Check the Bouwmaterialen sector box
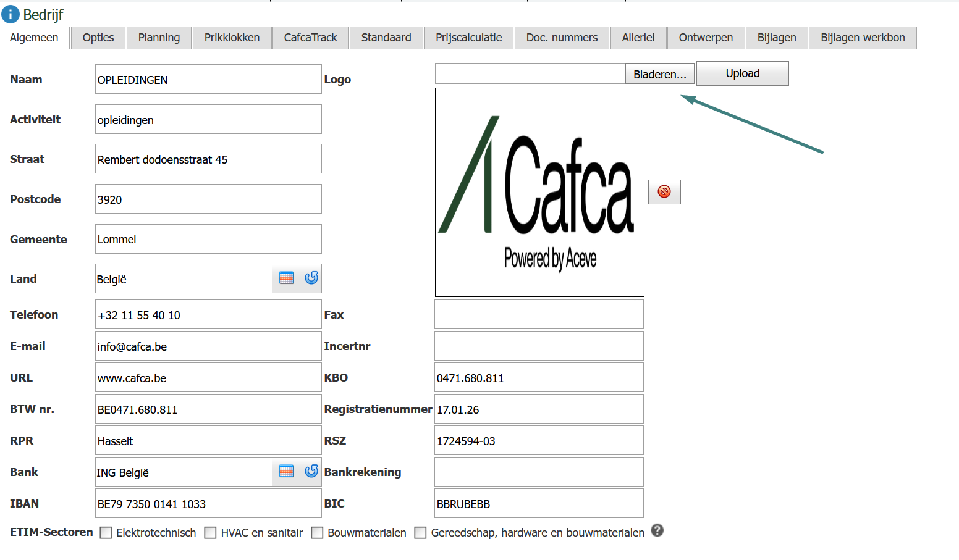959x560 pixels. coord(318,533)
